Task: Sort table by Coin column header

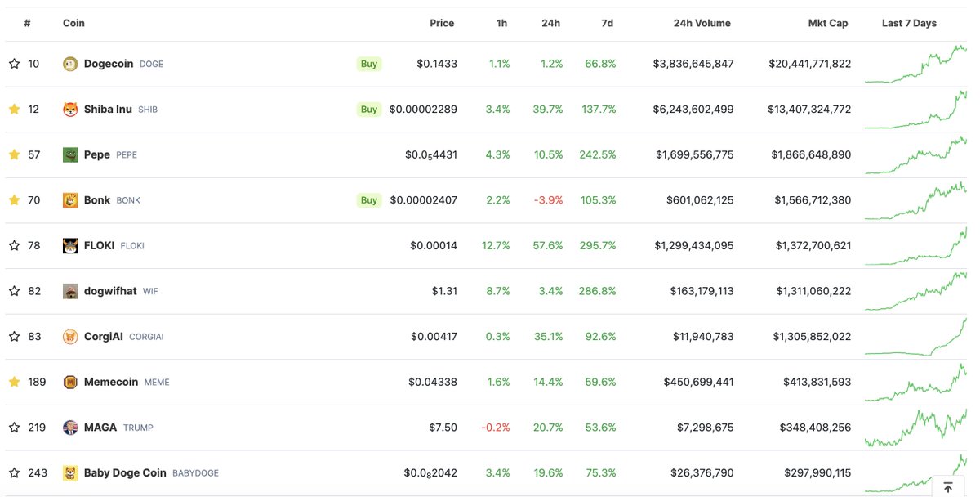Action: [73, 23]
